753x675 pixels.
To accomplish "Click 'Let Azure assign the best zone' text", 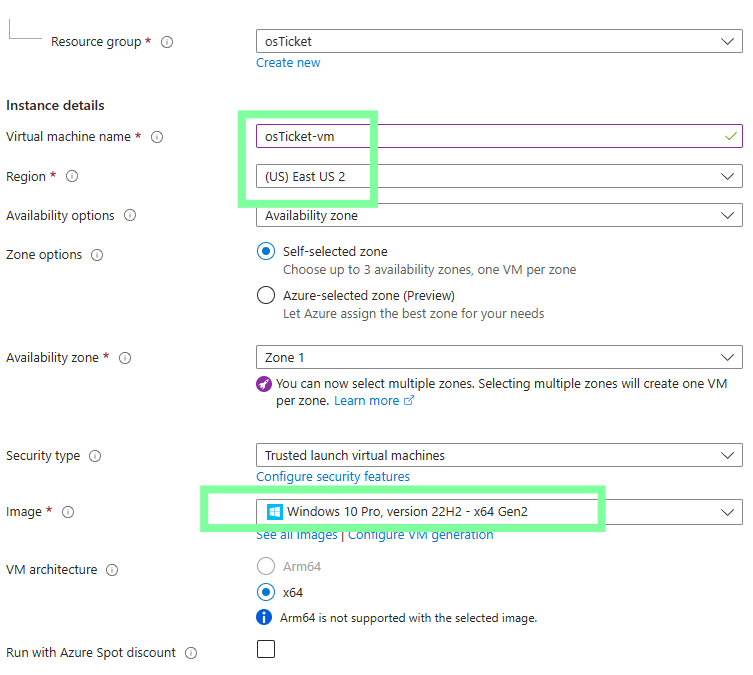I will click(x=413, y=314).
